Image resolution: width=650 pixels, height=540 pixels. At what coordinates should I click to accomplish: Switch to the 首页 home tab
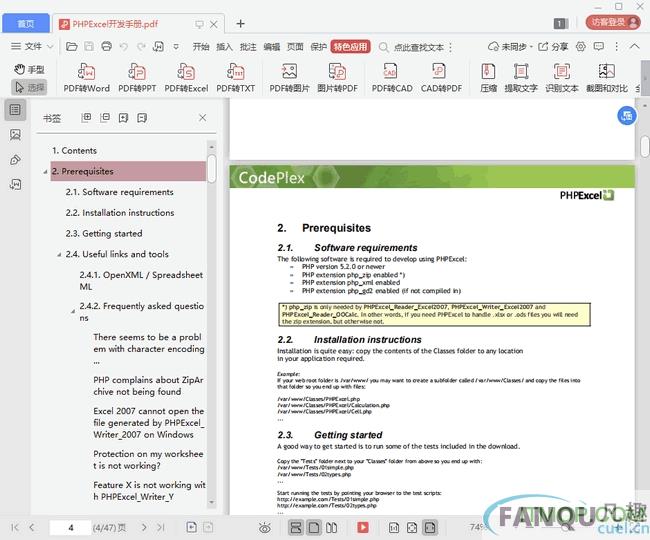click(x=26, y=24)
